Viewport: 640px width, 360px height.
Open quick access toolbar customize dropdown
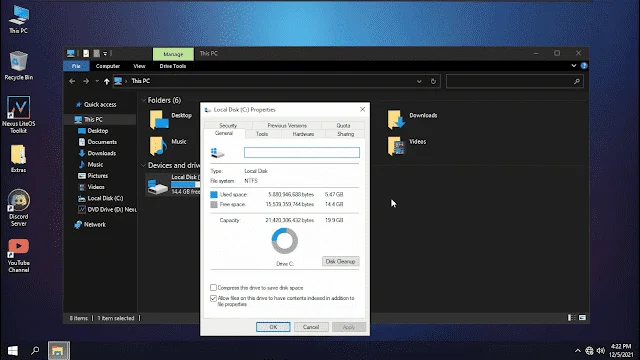105,53
